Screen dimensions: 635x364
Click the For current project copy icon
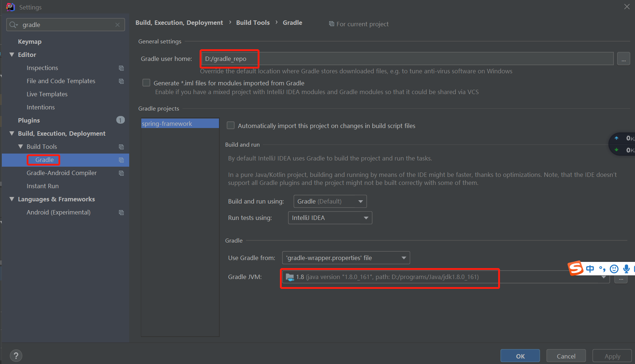[331, 24]
